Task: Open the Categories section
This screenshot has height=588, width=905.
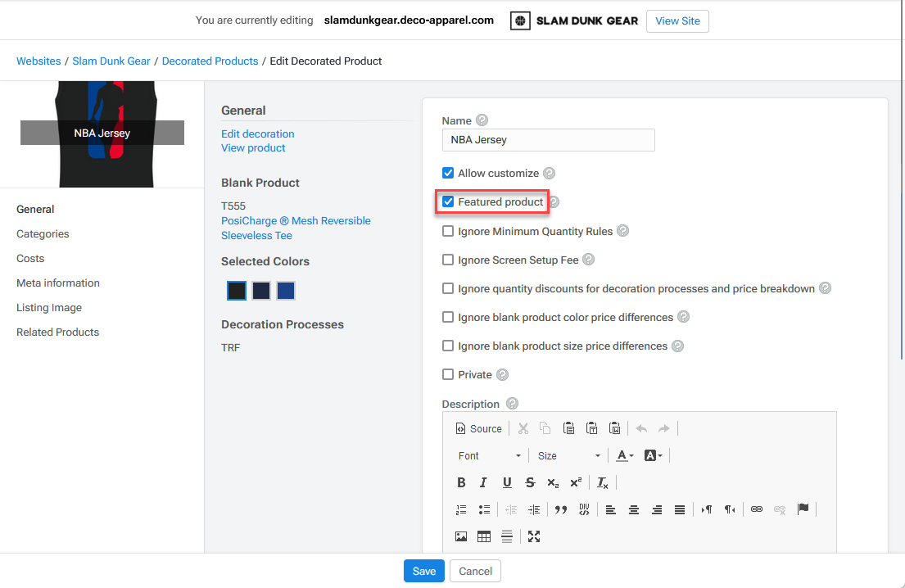Action: click(43, 233)
